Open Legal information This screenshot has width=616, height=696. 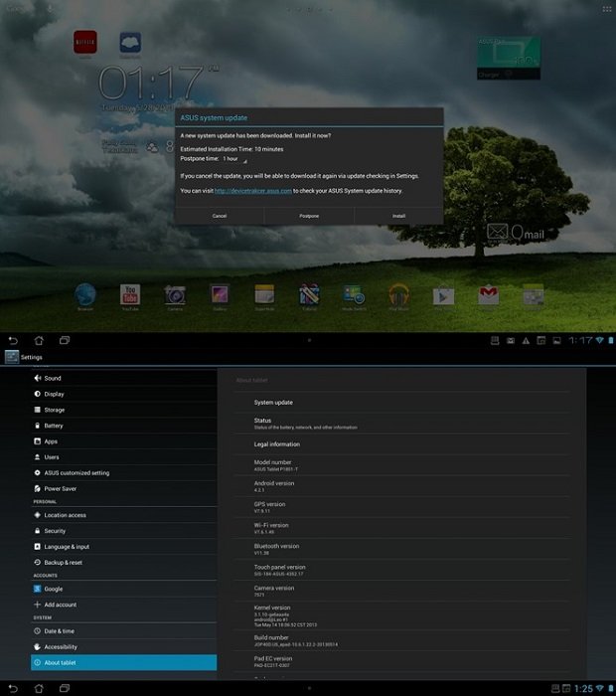401,444
